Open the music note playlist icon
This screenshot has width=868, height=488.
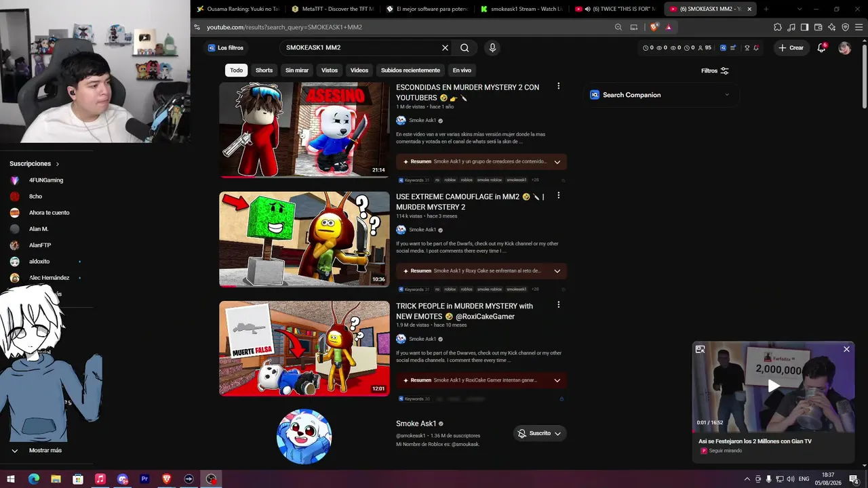point(791,27)
